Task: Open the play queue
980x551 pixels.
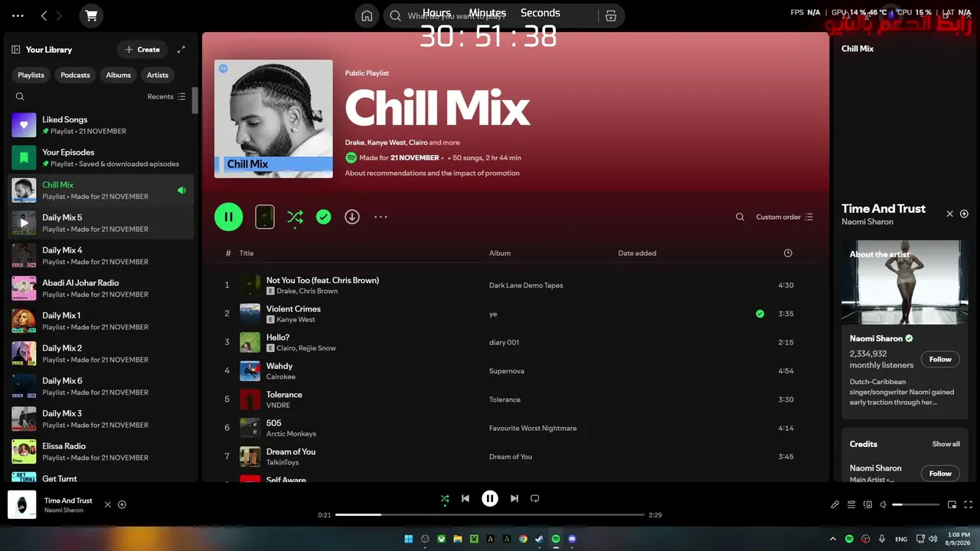Action: (851, 504)
